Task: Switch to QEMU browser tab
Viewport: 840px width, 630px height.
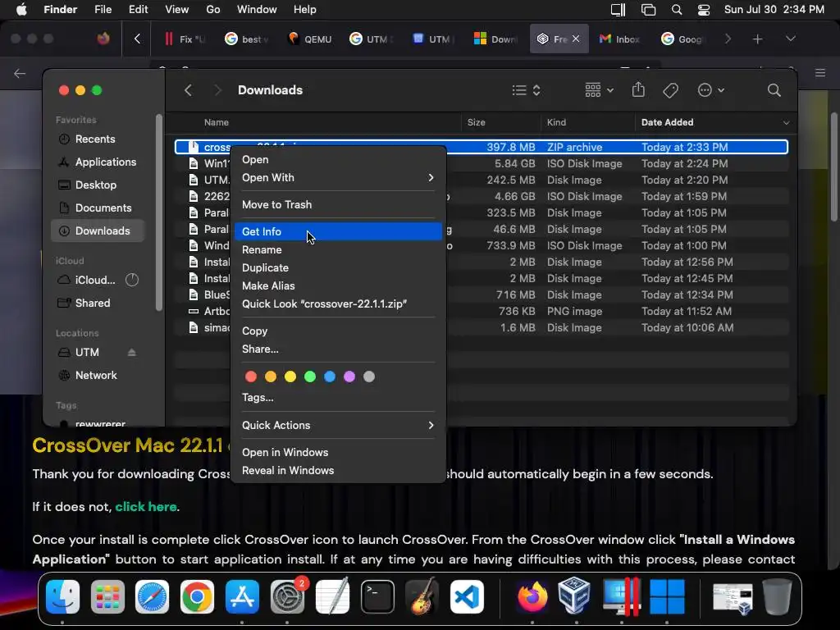Action: point(309,39)
